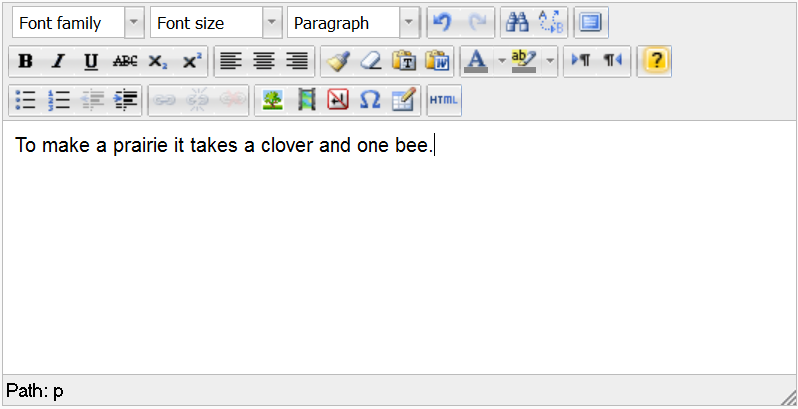Click inside the sentence about a prairie
Viewport: 798px width, 409px height.
[x=224, y=145]
